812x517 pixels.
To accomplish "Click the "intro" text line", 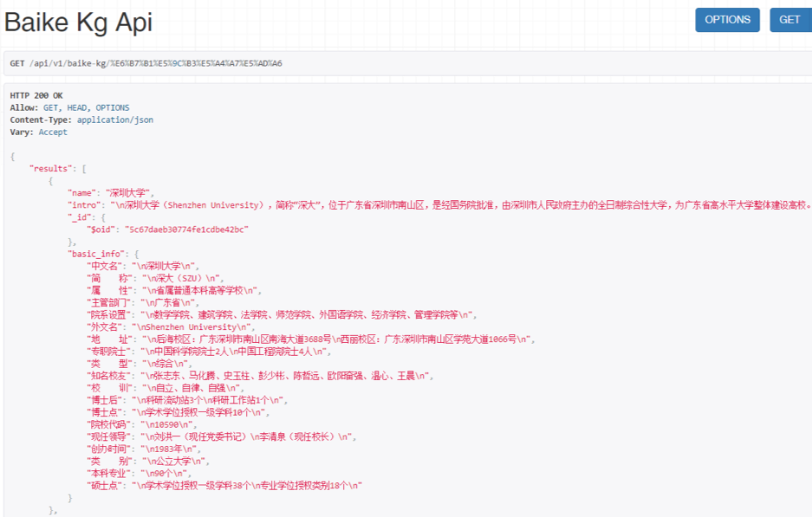I will pos(439,205).
